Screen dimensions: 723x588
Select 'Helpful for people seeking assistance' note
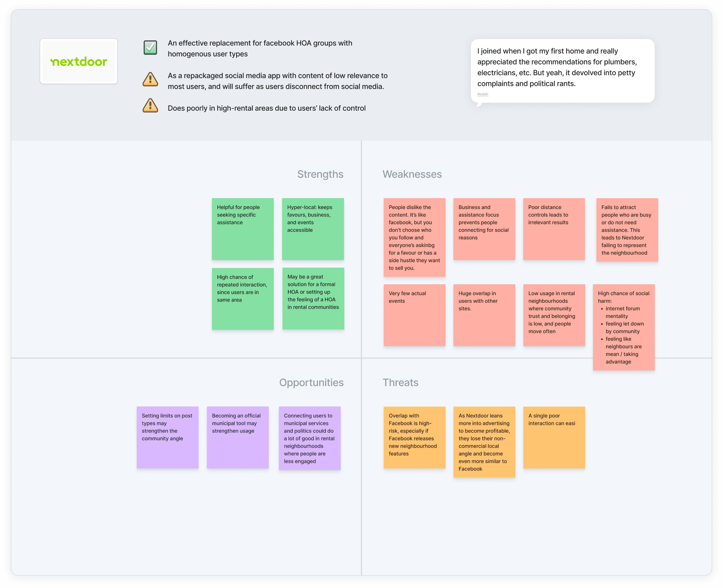(x=243, y=229)
